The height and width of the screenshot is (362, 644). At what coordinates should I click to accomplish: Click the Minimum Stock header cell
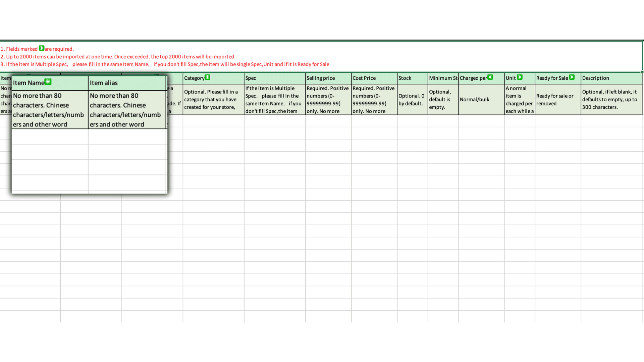[x=443, y=78]
